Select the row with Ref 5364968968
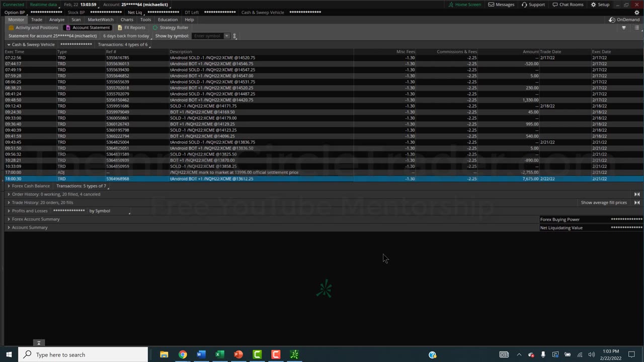Screen dimensions: 644x362 (324, 178)
